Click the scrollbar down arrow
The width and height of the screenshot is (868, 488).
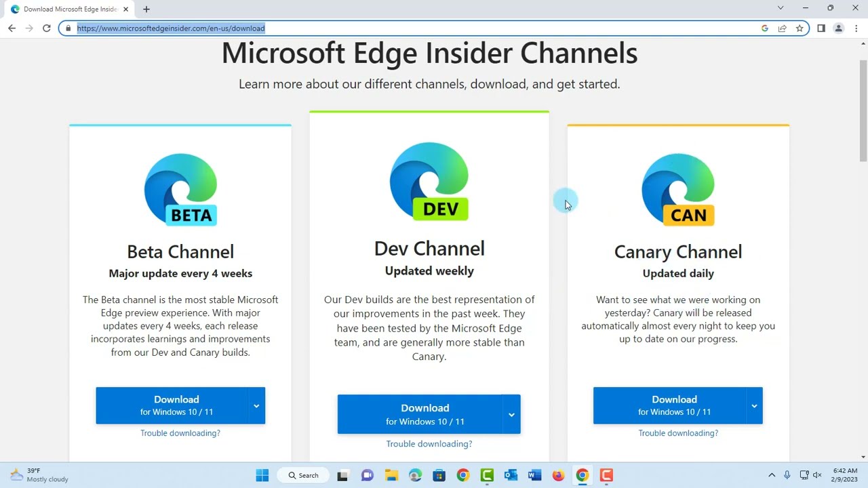(863, 457)
